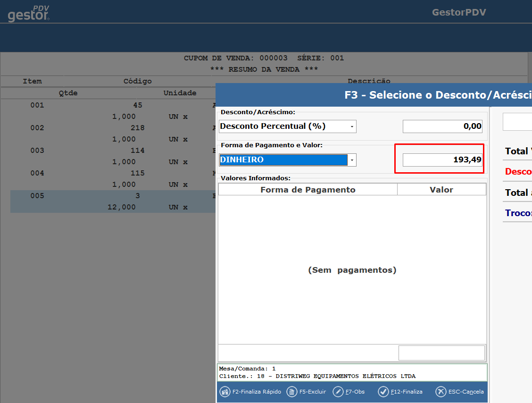Click the Código column header

point(137,81)
